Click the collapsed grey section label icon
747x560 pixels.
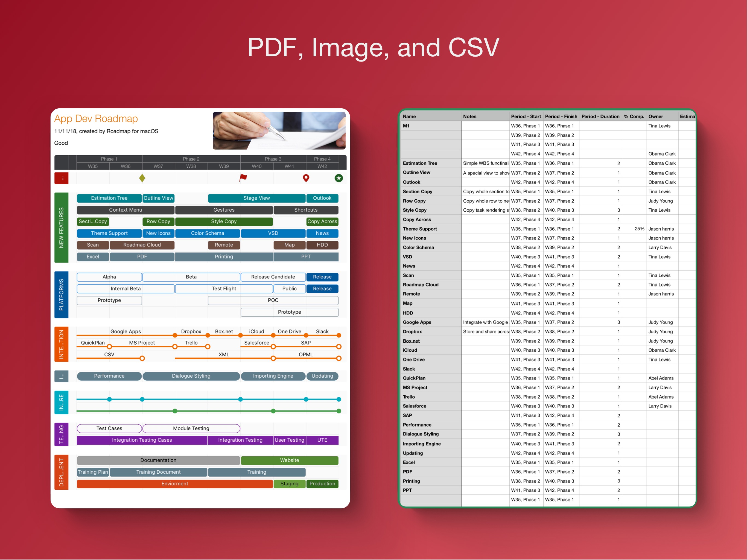pos(62,376)
